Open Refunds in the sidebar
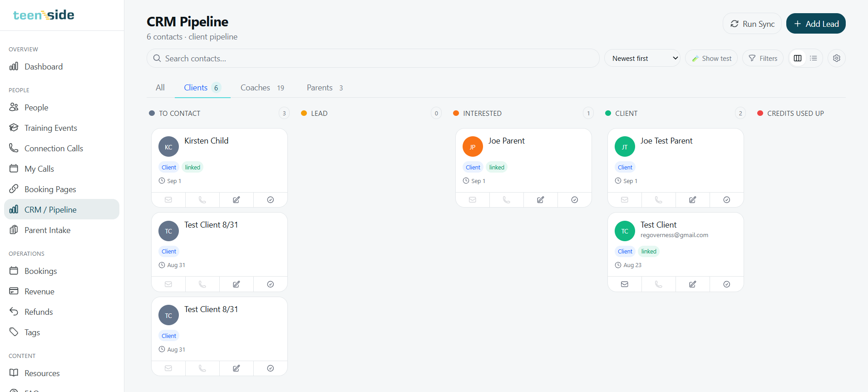This screenshot has width=868, height=392. 62,312
